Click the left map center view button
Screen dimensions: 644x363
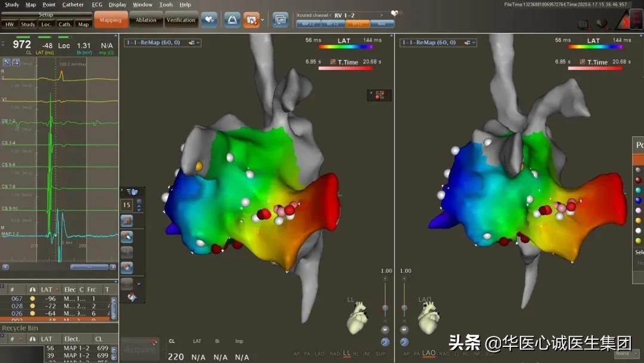pos(385,330)
